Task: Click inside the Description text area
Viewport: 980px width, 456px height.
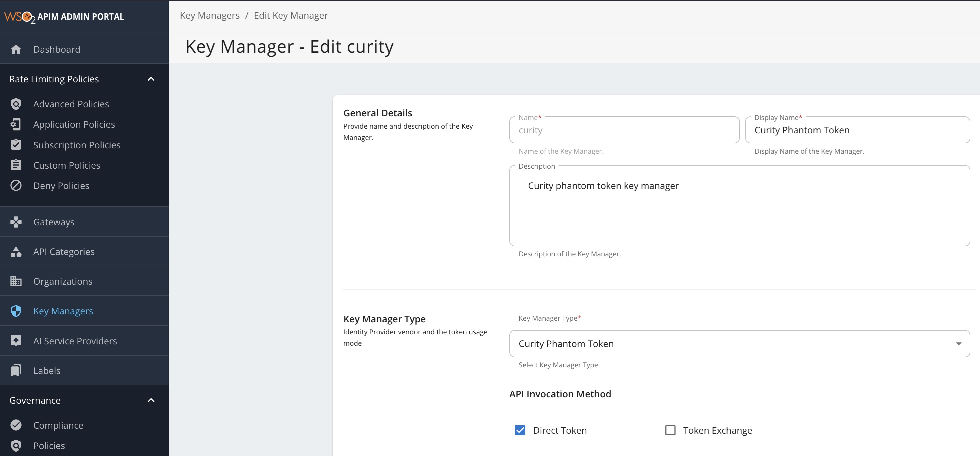Action: coord(739,206)
